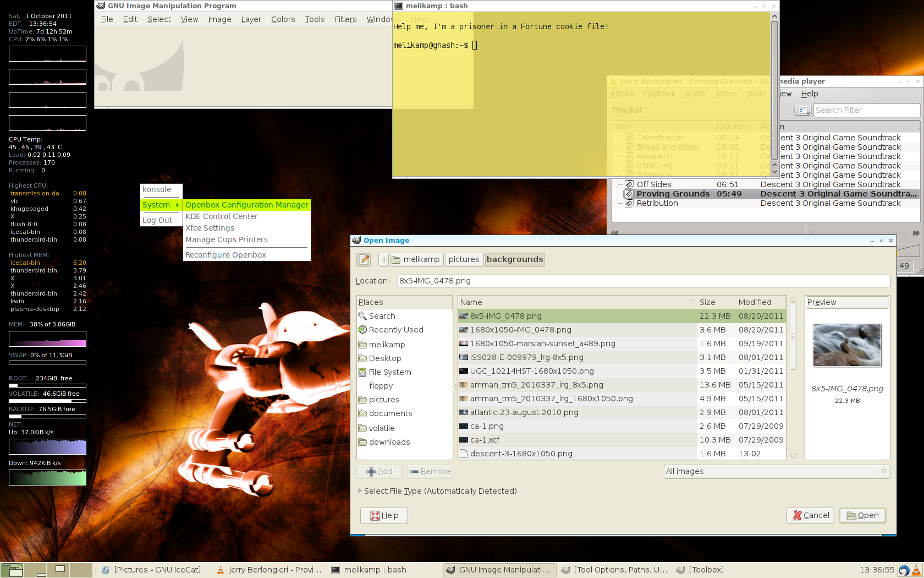Select file atlantic-23-august-2010.png

click(x=621, y=412)
